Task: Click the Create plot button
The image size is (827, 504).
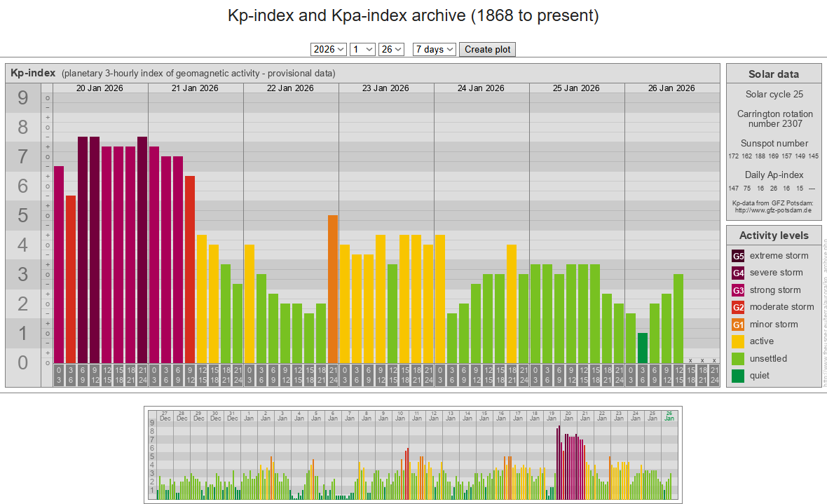Action: [488, 49]
